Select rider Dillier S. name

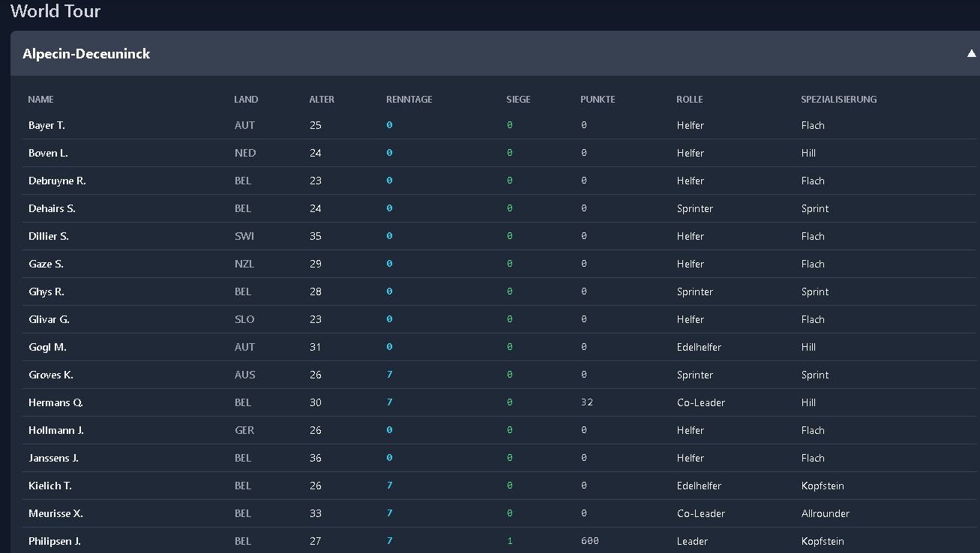click(x=48, y=236)
